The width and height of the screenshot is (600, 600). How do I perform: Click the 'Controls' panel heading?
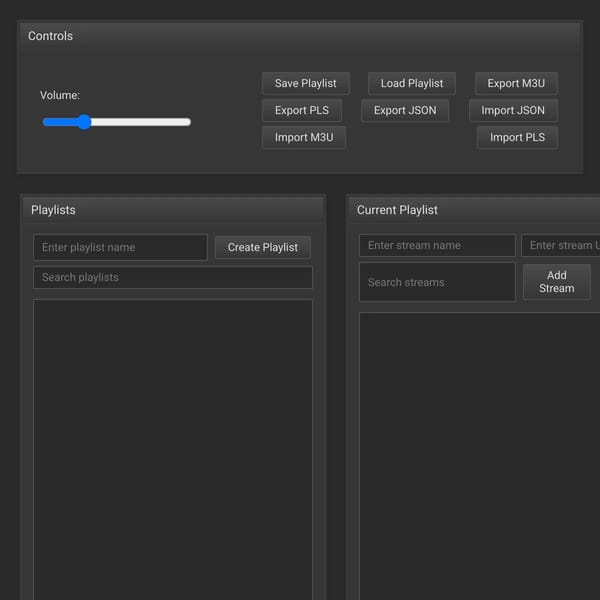pyautogui.click(x=50, y=36)
